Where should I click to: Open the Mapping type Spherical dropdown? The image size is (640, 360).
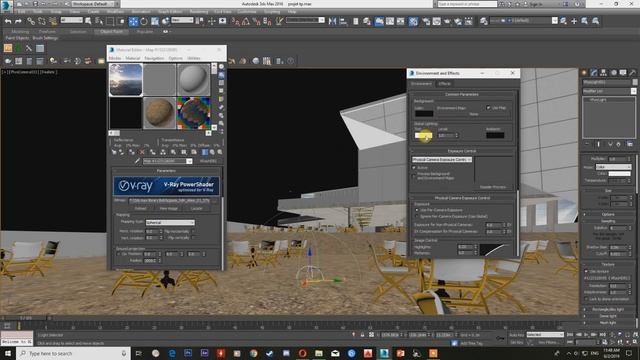click(x=170, y=222)
